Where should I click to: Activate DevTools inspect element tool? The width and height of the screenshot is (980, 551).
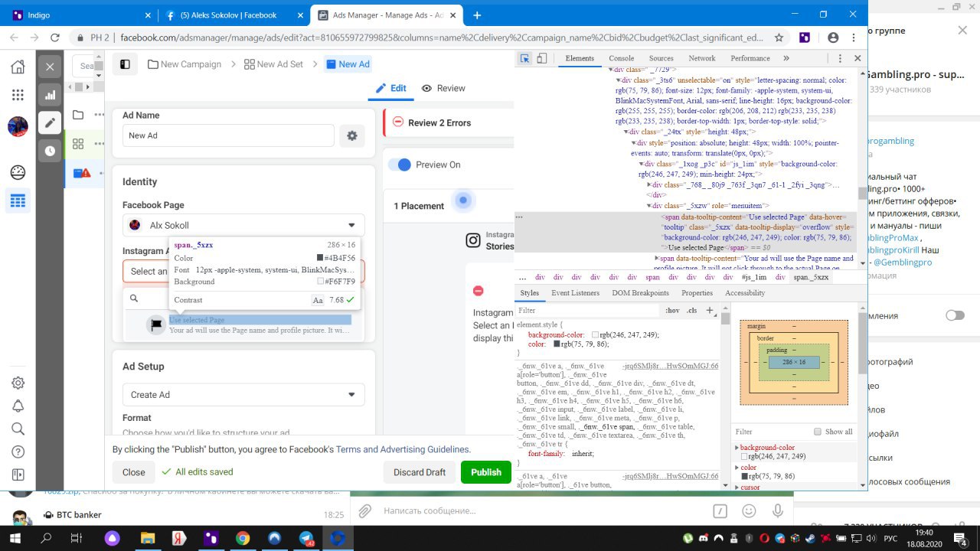click(525, 58)
